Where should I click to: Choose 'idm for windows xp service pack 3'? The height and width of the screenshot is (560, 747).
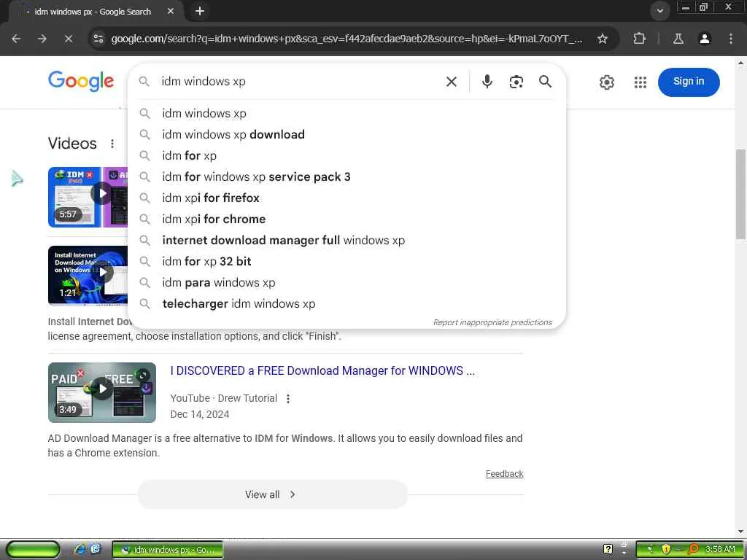click(x=347, y=176)
